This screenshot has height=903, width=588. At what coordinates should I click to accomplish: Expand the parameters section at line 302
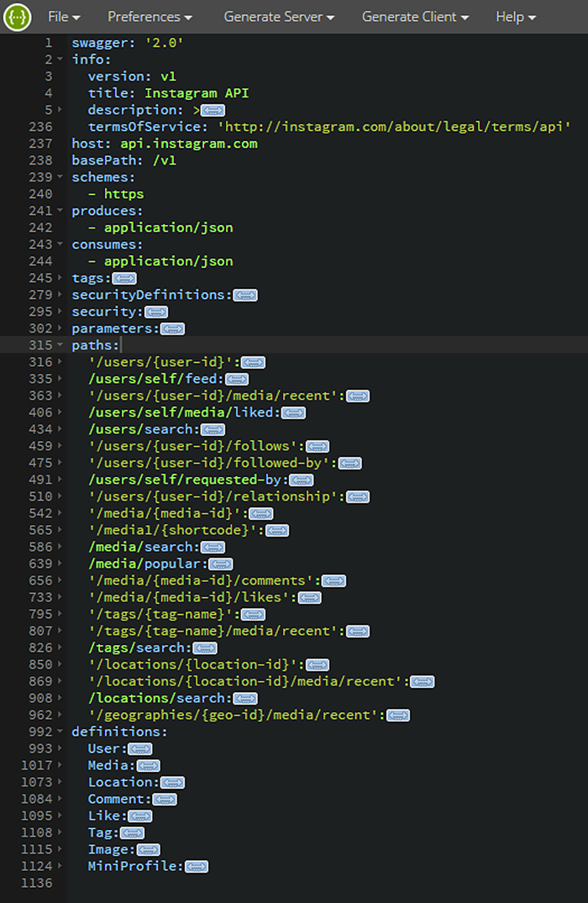[60, 328]
